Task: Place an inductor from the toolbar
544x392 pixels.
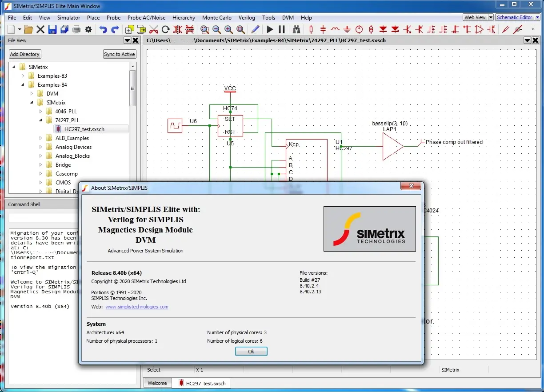Action: click(335, 29)
